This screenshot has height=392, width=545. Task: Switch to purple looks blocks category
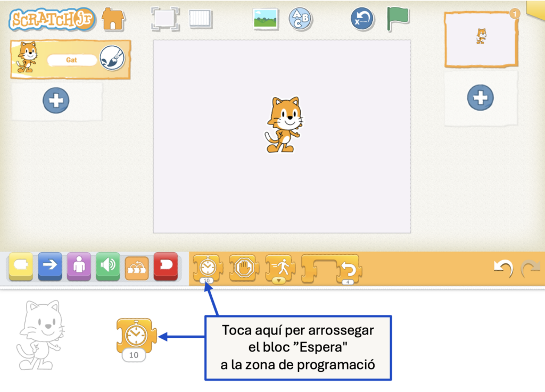(79, 266)
